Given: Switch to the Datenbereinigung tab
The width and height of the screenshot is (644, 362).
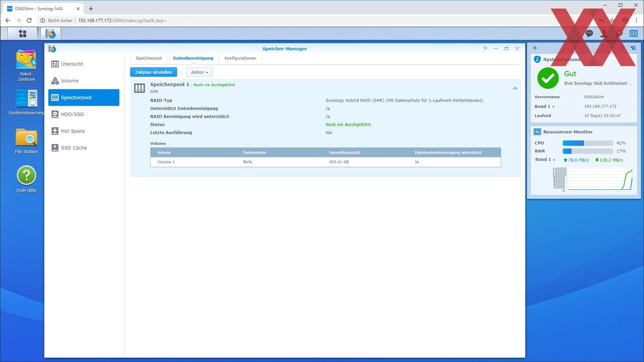Looking at the screenshot, I should [x=193, y=58].
